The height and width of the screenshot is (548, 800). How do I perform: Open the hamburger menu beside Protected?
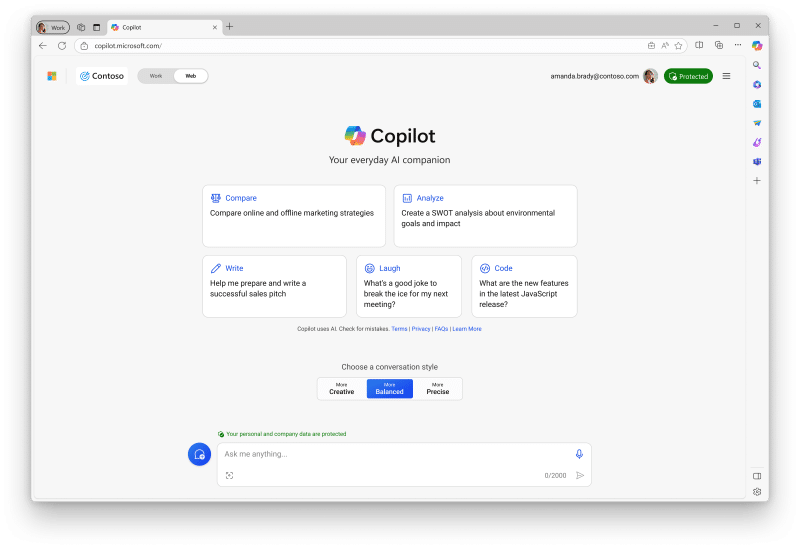pos(726,76)
